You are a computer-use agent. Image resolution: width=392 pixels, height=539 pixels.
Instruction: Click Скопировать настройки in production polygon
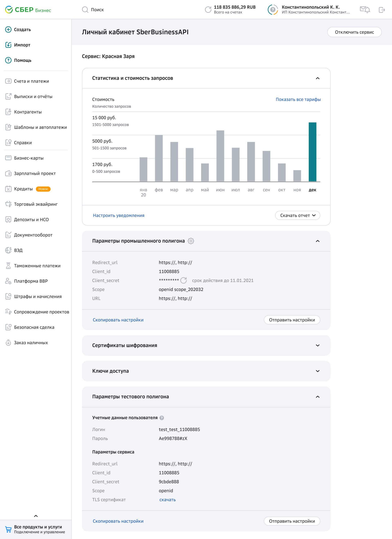pos(118,320)
